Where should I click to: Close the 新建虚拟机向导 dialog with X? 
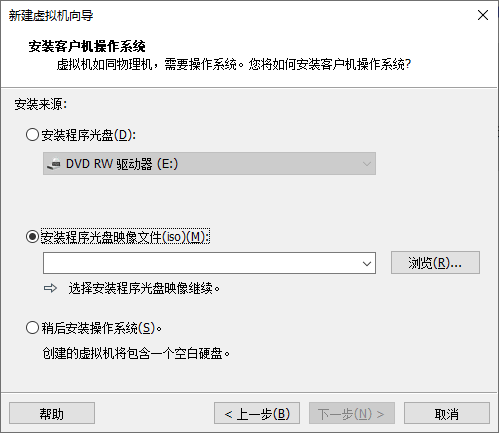click(483, 15)
